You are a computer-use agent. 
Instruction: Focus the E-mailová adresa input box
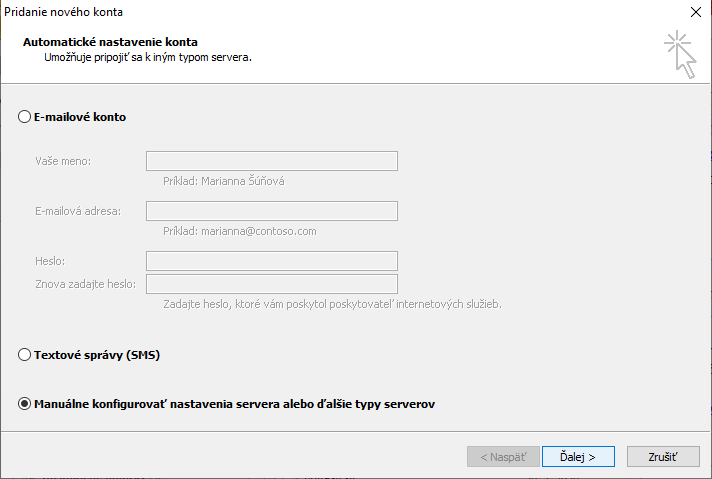(272, 211)
